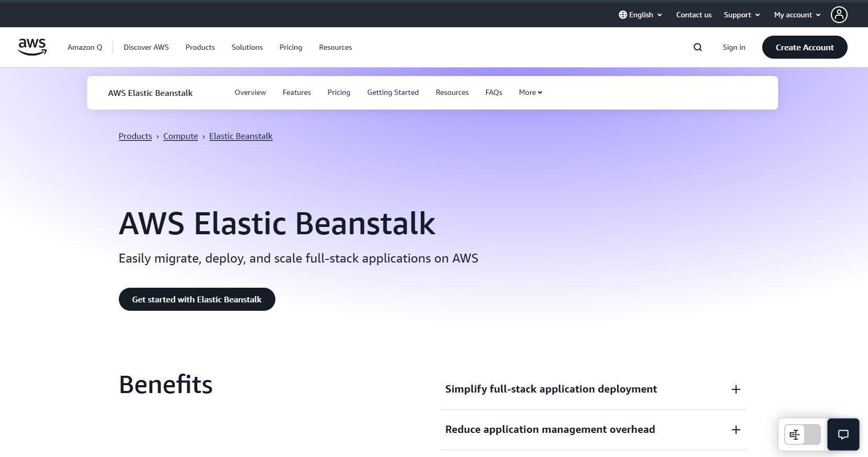Viewport: 868px width, 457px height.
Task: Expand the My account menu
Action: click(797, 15)
